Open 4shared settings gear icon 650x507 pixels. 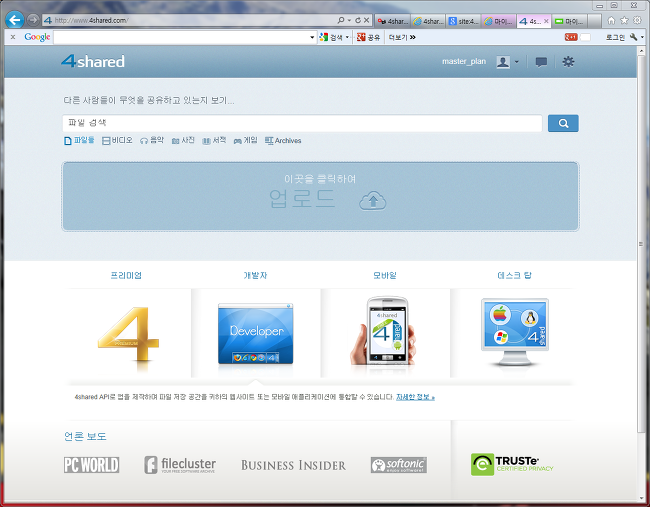568,62
